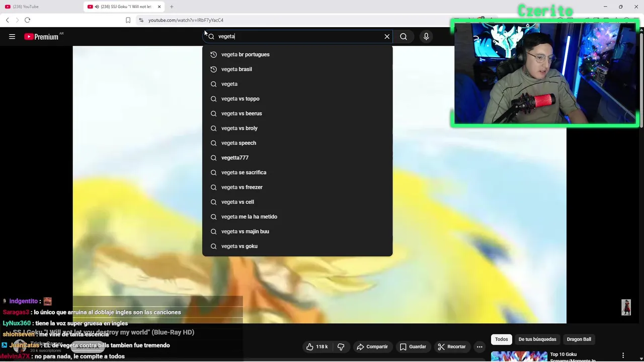Pick 'vegeta vs cell' suggestion

(297, 202)
